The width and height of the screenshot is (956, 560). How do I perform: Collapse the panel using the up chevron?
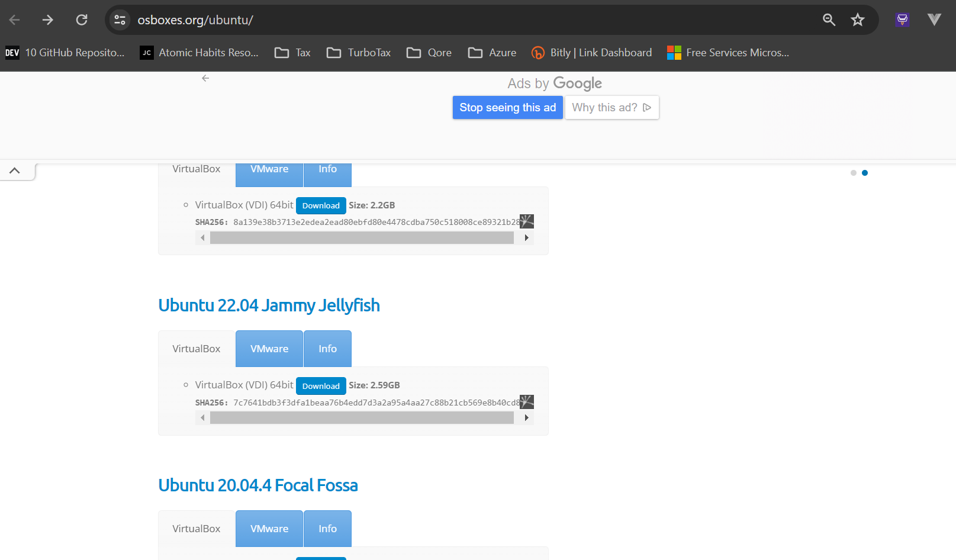(15, 170)
